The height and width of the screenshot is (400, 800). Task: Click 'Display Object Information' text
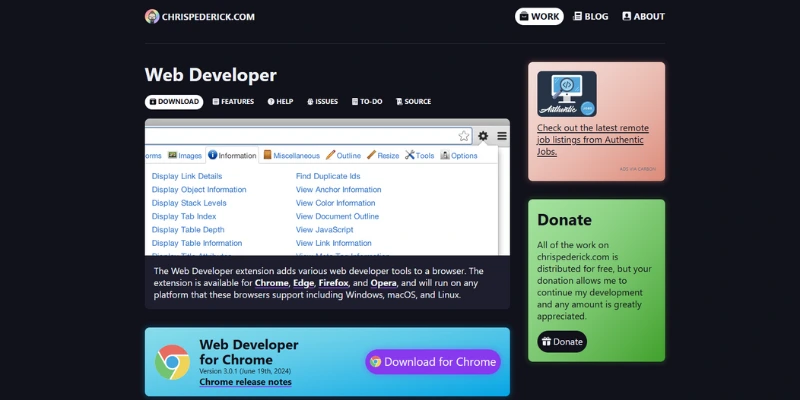coord(199,189)
